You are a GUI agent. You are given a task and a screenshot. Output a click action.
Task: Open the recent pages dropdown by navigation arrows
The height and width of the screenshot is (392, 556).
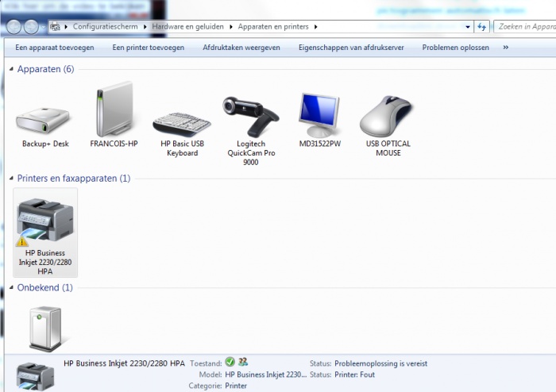tap(43, 27)
